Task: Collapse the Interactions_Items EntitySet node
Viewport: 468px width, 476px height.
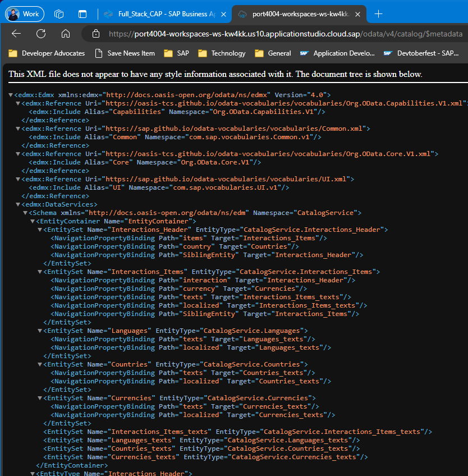Action: (40, 272)
